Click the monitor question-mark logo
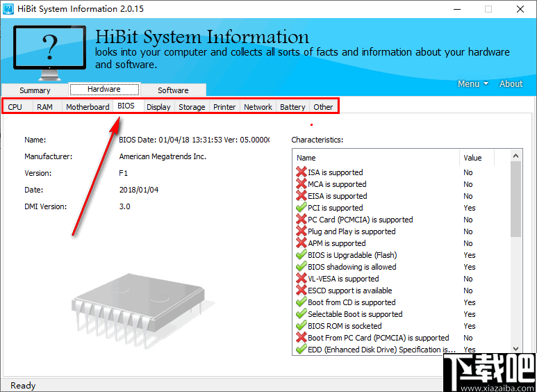 [49, 52]
